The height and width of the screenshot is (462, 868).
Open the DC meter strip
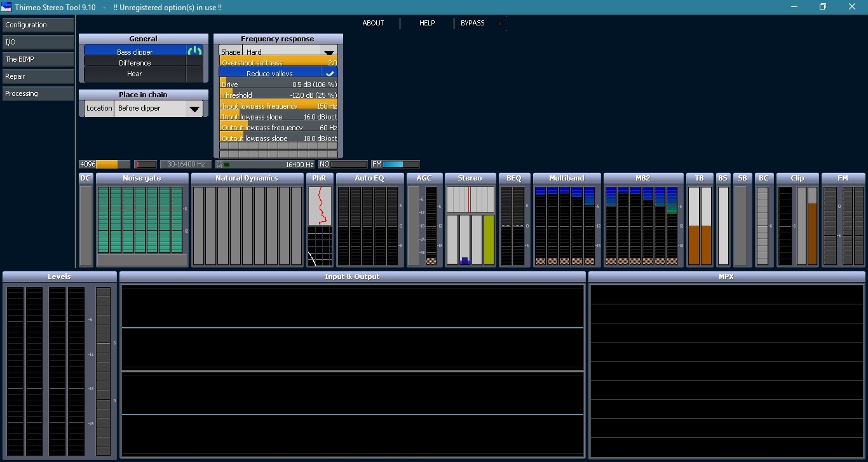point(86,220)
